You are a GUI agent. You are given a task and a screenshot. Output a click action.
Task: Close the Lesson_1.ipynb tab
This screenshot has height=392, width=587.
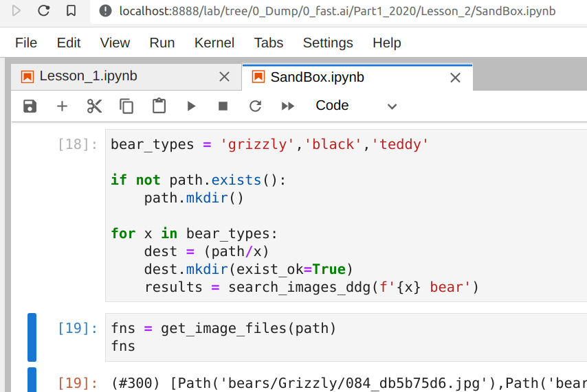(x=224, y=77)
